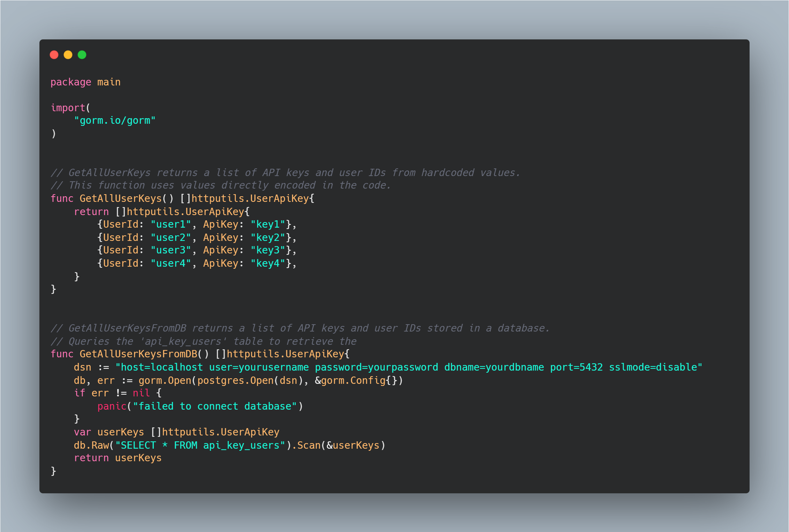Click the panic function call
This screenshot has width=789, height=532.
112,406
